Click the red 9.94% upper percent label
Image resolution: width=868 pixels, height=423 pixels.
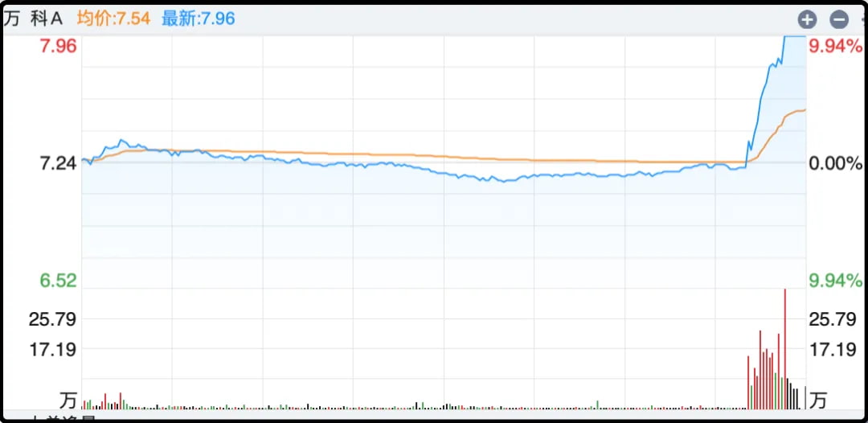click(835, 47)
